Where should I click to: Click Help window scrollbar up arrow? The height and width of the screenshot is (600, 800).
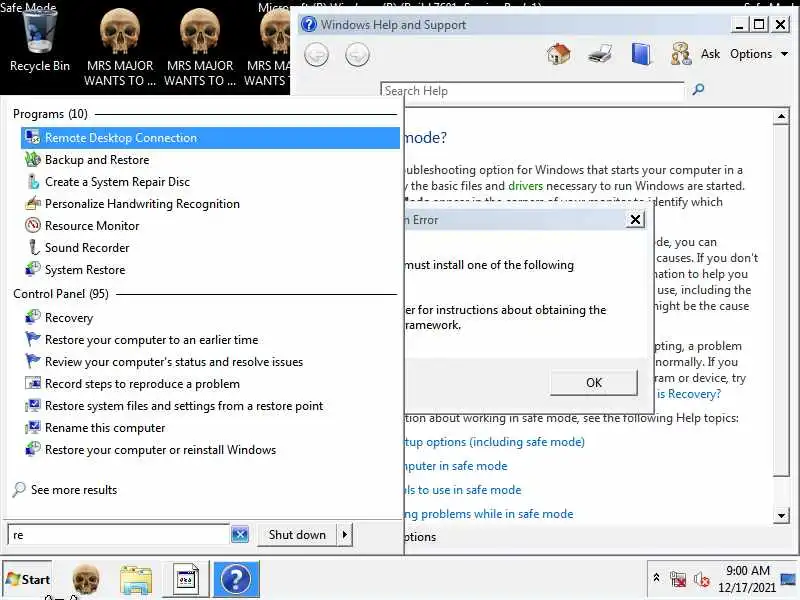pos(781,117)
